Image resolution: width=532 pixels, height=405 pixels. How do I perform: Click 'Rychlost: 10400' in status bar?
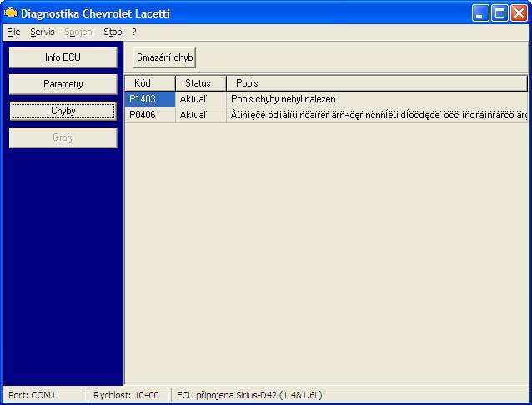pyautogui.click(x=126, y=395)
